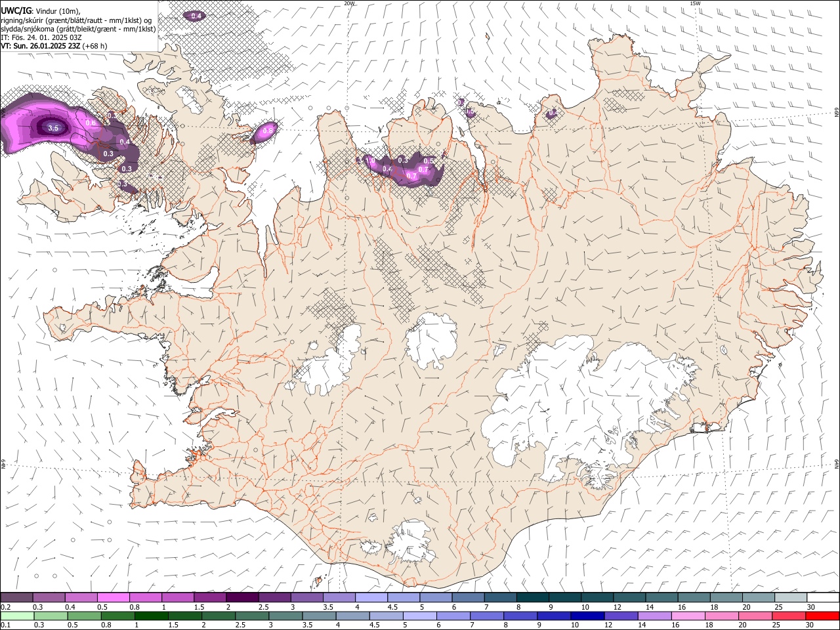Click the white 30 swatch in snow legend
Screen dimensions: 840x630
[x=823, y=597]
